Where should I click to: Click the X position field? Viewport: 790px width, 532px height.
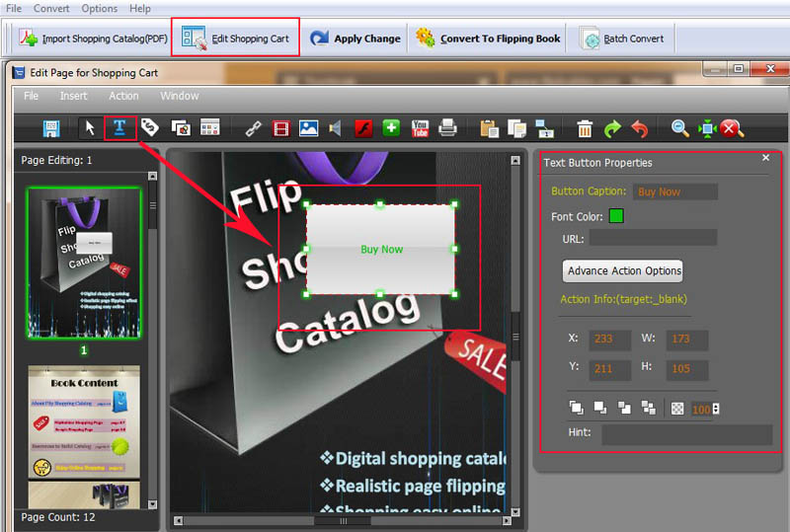609,340
